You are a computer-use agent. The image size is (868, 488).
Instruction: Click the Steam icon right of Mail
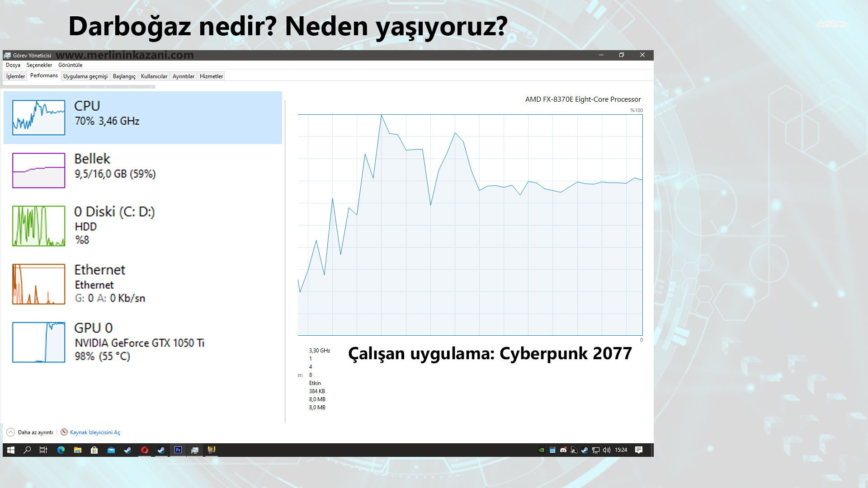pos(128,450)
